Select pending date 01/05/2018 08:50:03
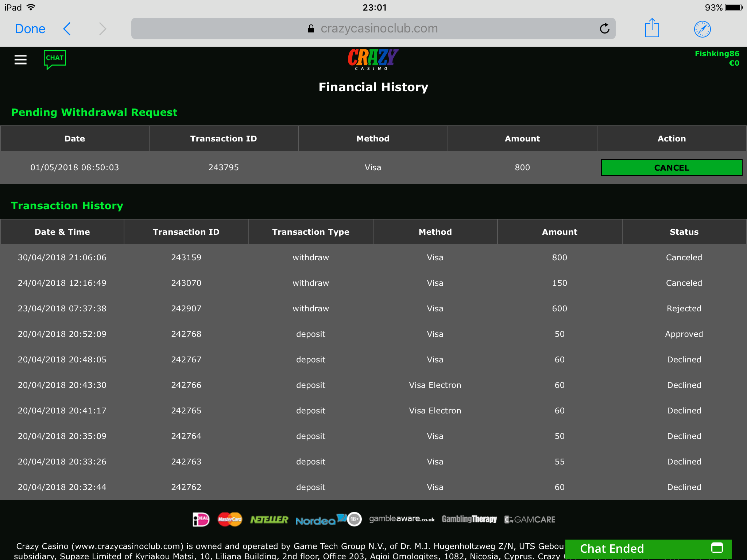The height and width of the screenshot is (560, 747). point(74,167)
